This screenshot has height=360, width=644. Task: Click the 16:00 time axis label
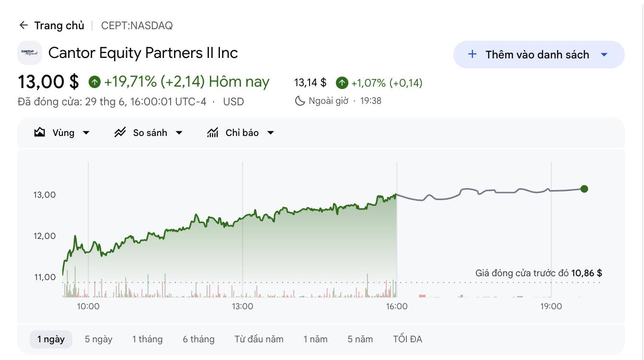[x=397, y=306]
